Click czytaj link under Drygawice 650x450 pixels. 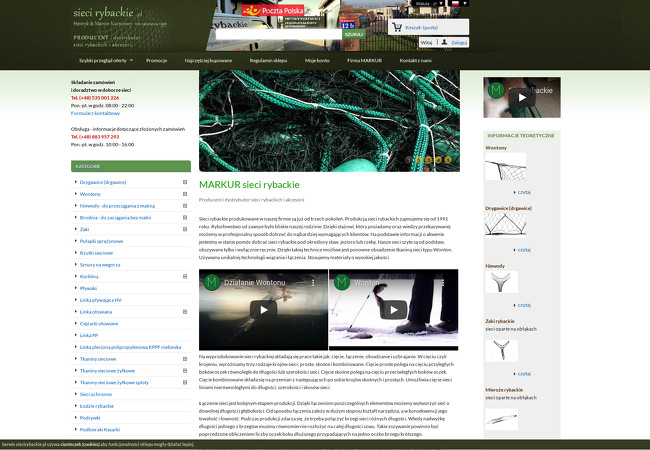pyautogui.click(x=524, y=250)
